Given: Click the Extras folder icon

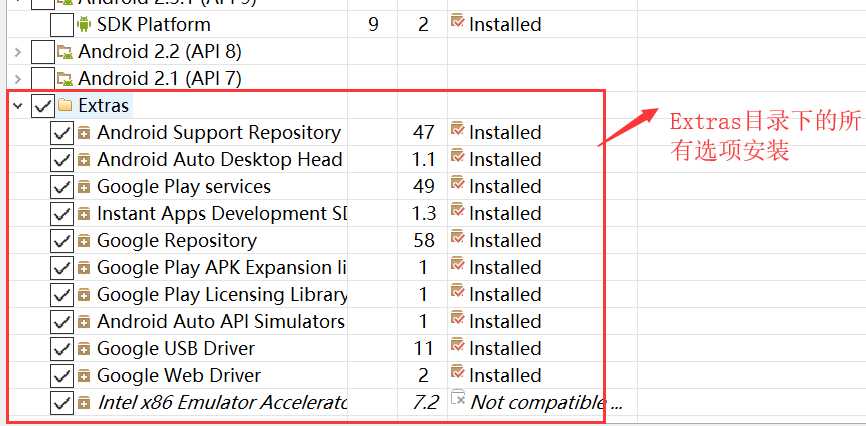Looking at the screenshot, I should pos(65,105).
